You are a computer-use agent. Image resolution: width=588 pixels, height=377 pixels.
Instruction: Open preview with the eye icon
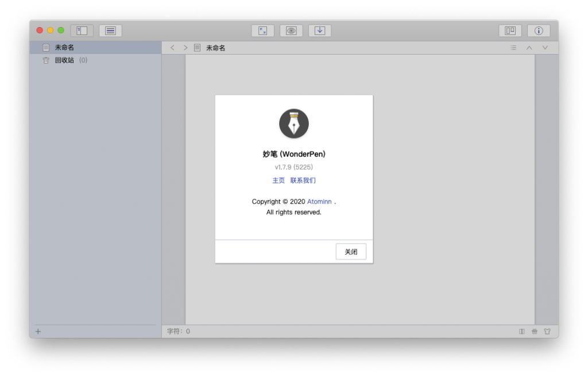291,30
